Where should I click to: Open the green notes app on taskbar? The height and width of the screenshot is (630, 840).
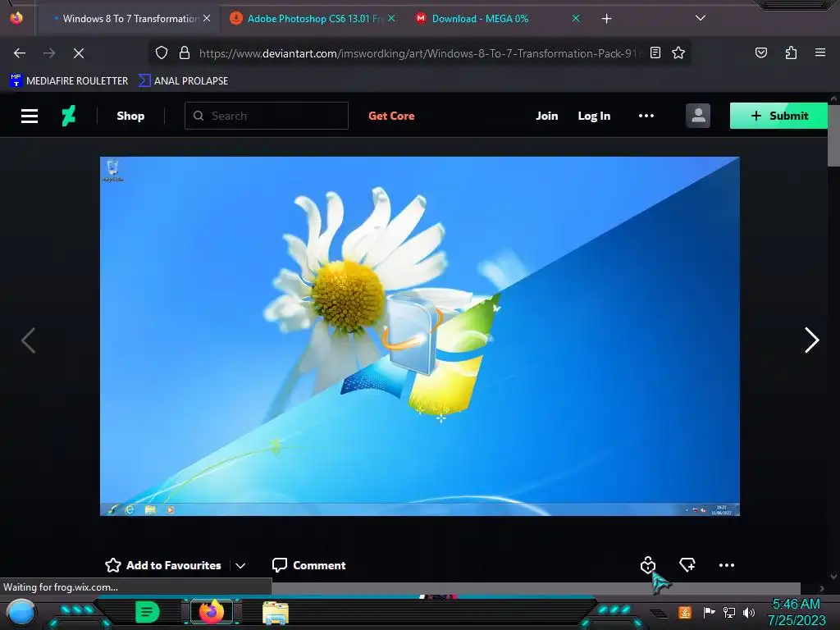click(x=147, y=612)
